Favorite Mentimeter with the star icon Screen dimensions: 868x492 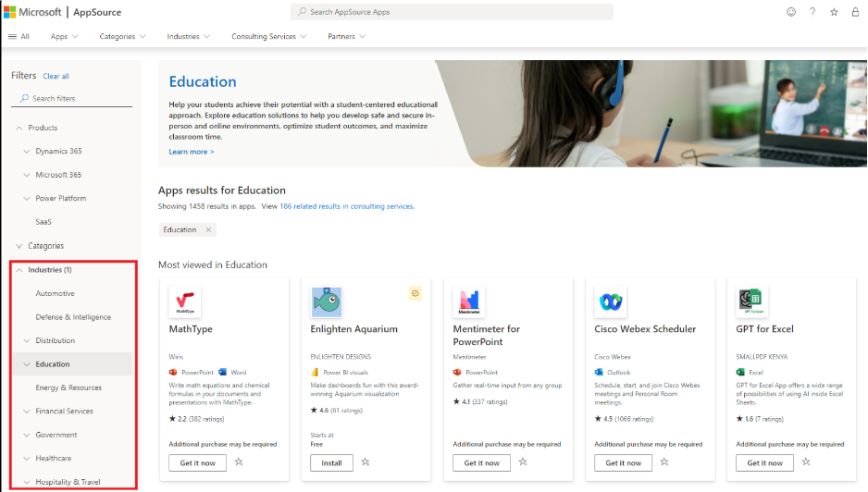tap(523, 461)
